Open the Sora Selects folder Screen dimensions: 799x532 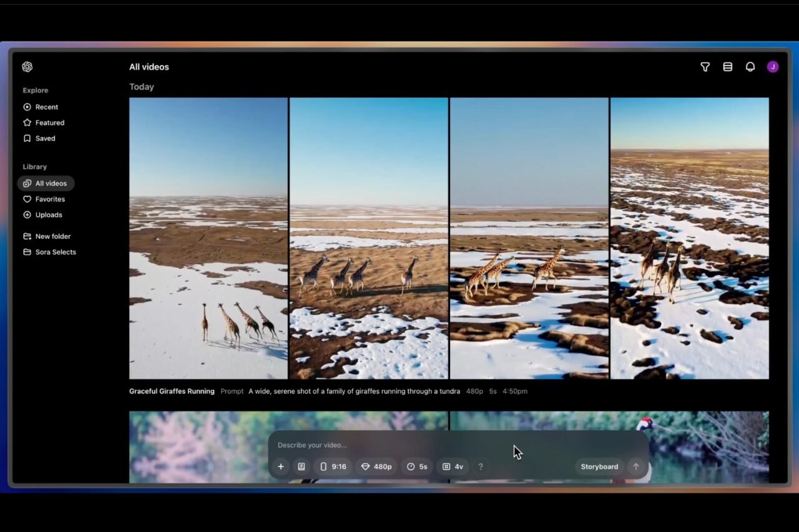49,252
